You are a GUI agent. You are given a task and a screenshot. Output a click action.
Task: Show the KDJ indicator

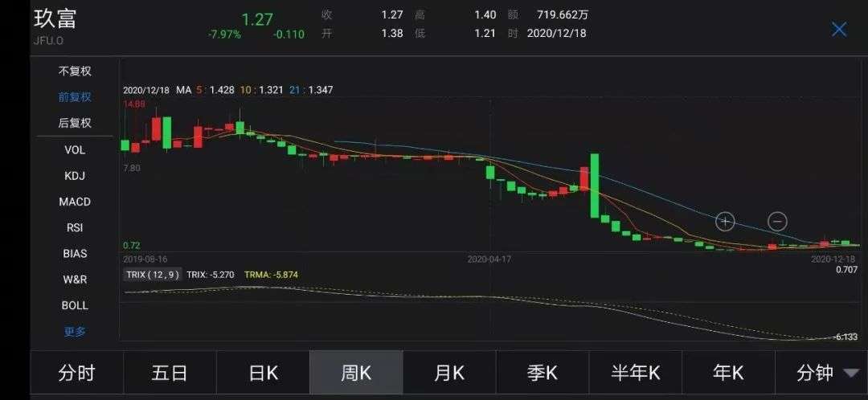coord(75,176)
